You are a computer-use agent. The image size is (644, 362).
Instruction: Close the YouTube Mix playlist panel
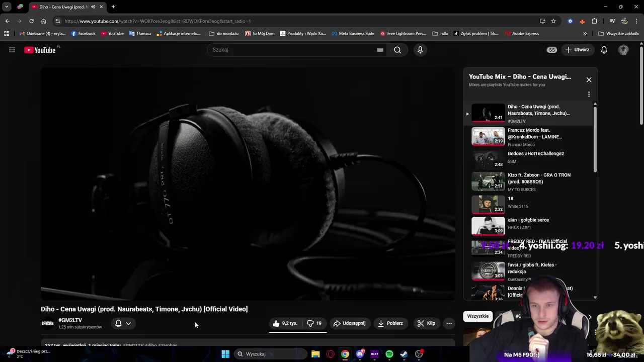pyautogui.click(x=589, y=79)
